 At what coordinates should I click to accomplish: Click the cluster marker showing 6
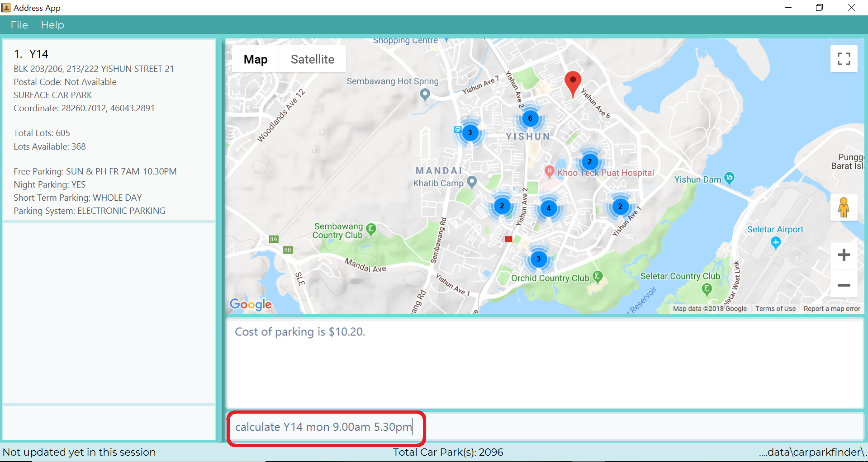pos(530,118)
